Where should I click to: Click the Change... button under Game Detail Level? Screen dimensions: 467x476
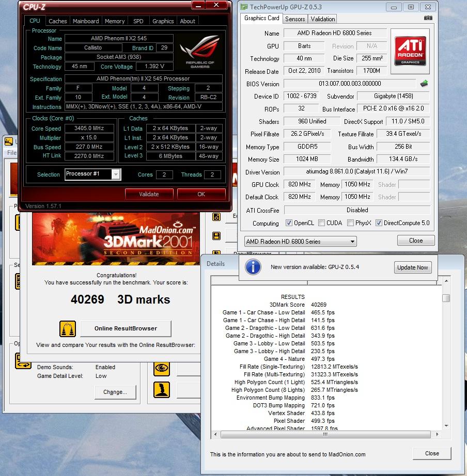[x=115, y=392]
